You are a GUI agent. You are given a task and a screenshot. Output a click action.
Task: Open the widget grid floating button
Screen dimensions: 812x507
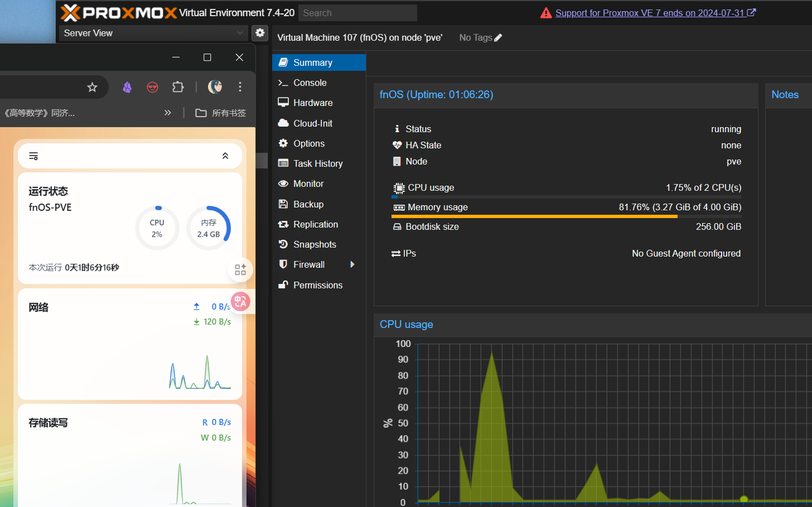click(x=240, y=270)
